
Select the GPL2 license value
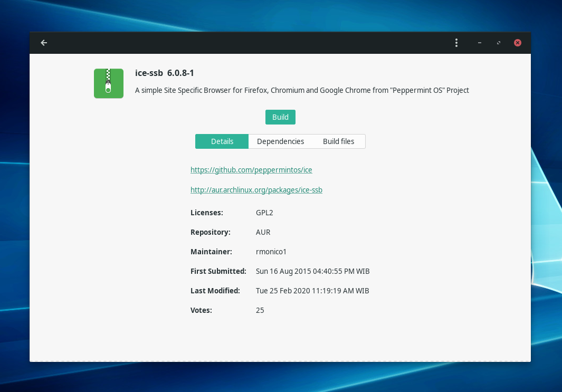coord(264,213)
